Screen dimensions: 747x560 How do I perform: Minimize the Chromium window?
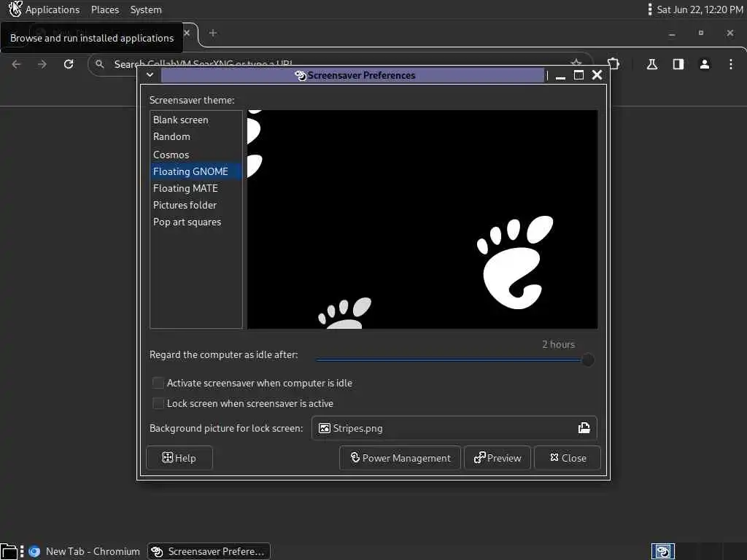[x=672, y=34]
